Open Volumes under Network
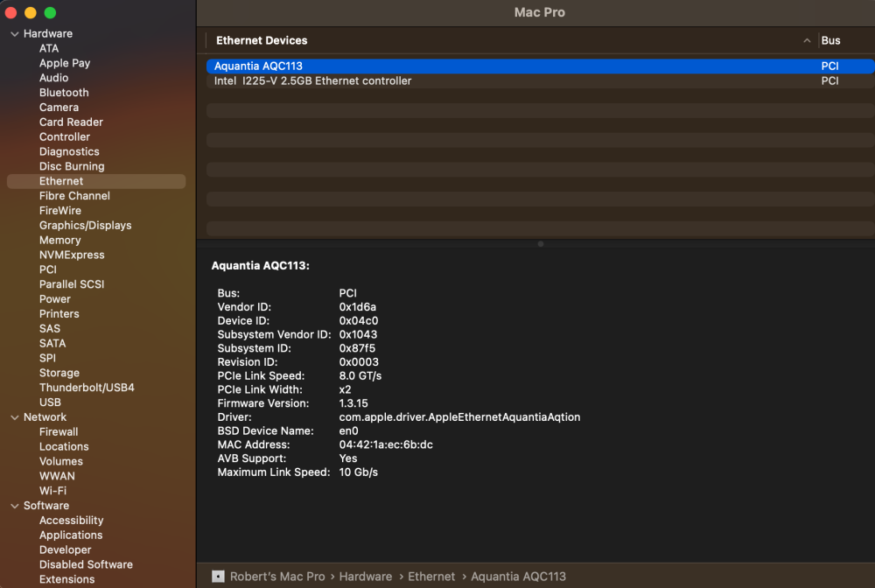Image resolution: width=875 pixels, height=588 pixels. point(61,462)
